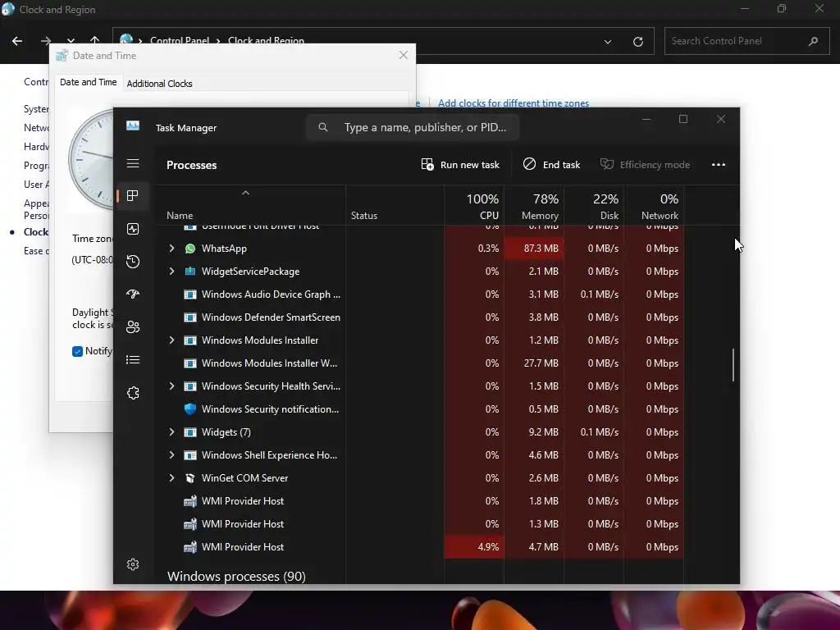
Task: Focus the Task Manager search field
Action: 413,127
